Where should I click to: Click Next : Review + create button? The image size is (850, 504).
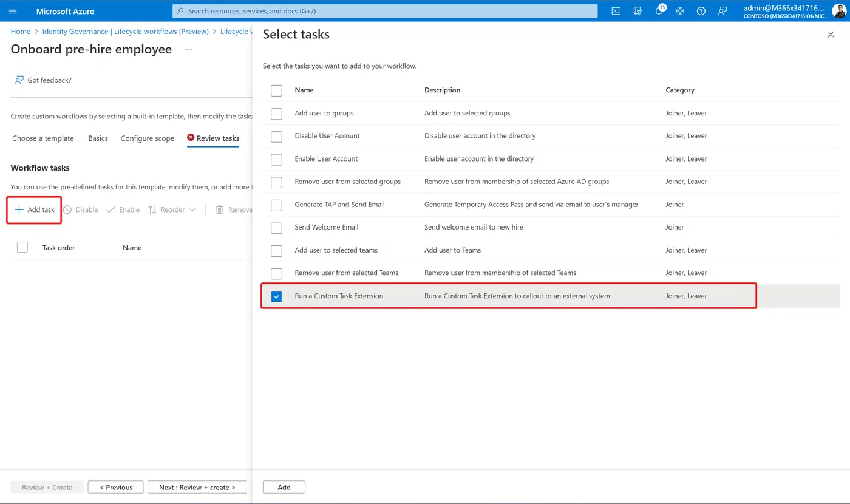pyautogui.click(x=197, y=487)
